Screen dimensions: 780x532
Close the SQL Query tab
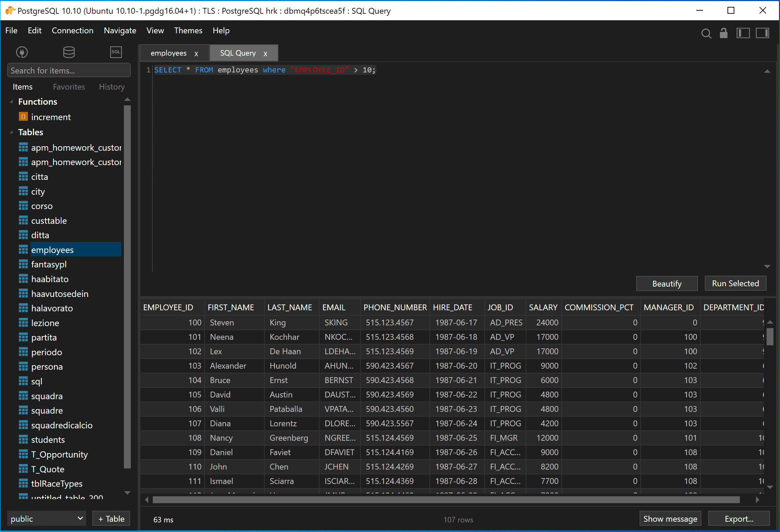[265, 54]
